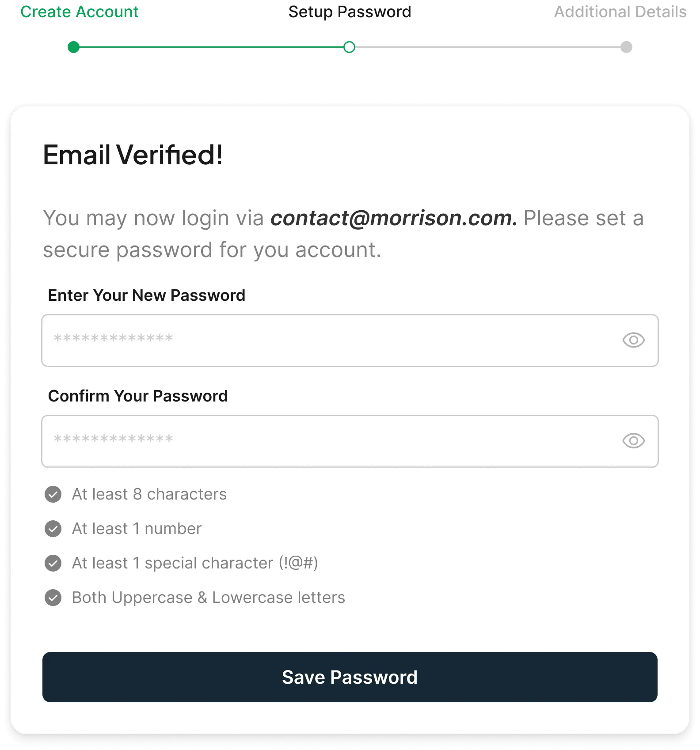Click the green Create Account step dot

coord(74,46)
